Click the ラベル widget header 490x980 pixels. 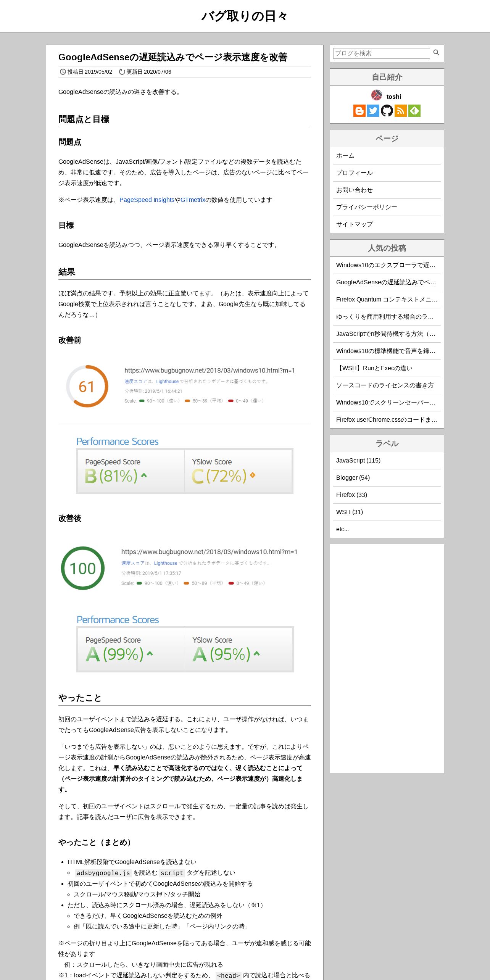[x=387, y=443]
